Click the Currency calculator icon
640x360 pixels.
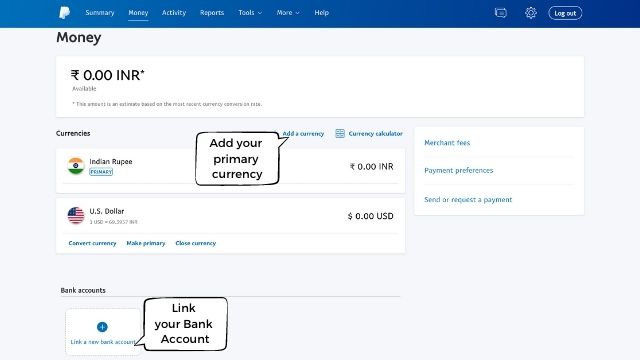(340, 133)
